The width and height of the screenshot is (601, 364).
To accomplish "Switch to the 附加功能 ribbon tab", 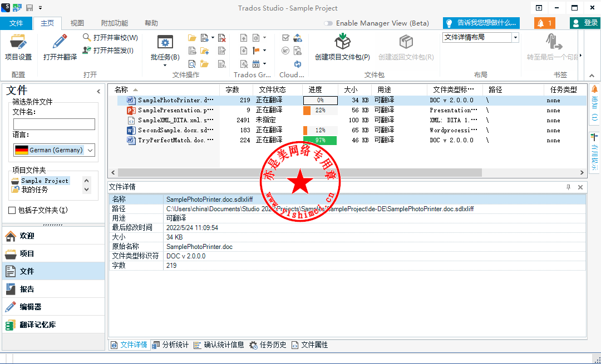I will pos(114,23).
